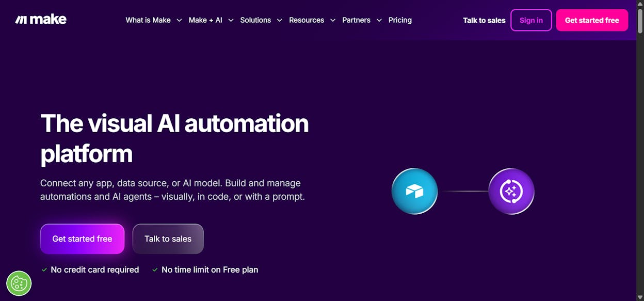
Task: Click the blue Airtable module icon
Action: point(414,192)
